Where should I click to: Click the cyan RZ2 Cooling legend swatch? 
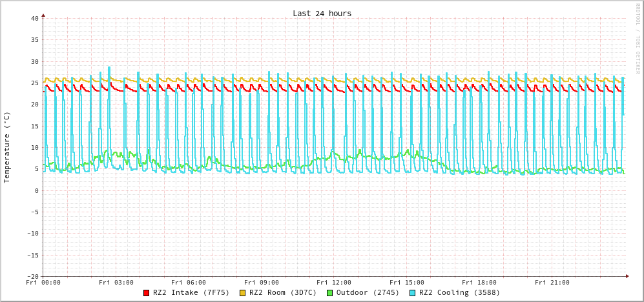point(413,293)
